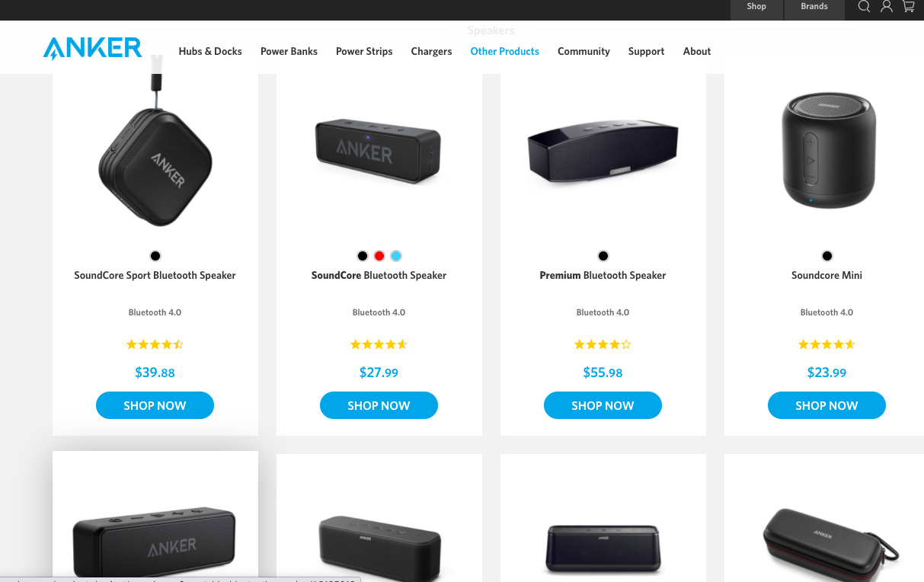924x582 pixels.
Task: Switch to the Brands tab
Action: click(x=814, y=7)
